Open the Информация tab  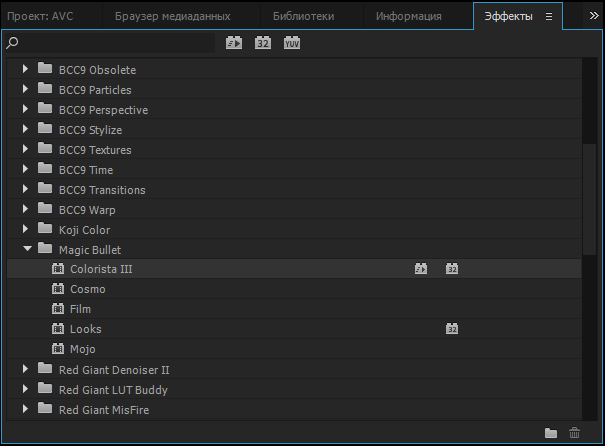point(409,16)
